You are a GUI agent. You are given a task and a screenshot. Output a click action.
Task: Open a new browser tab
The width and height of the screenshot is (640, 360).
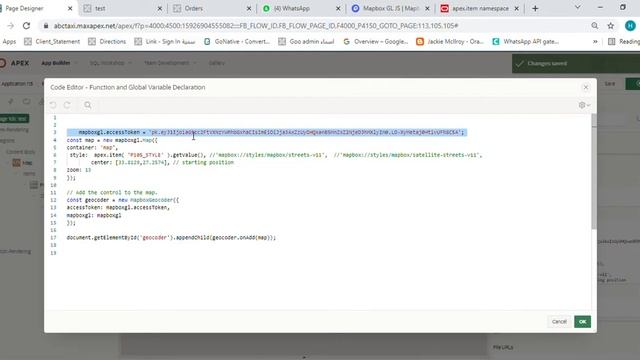click(535, 8)
